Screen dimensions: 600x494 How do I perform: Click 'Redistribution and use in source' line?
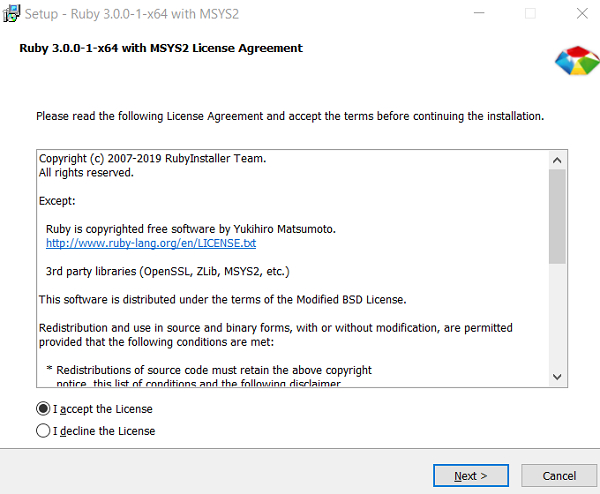coord(276,328)
